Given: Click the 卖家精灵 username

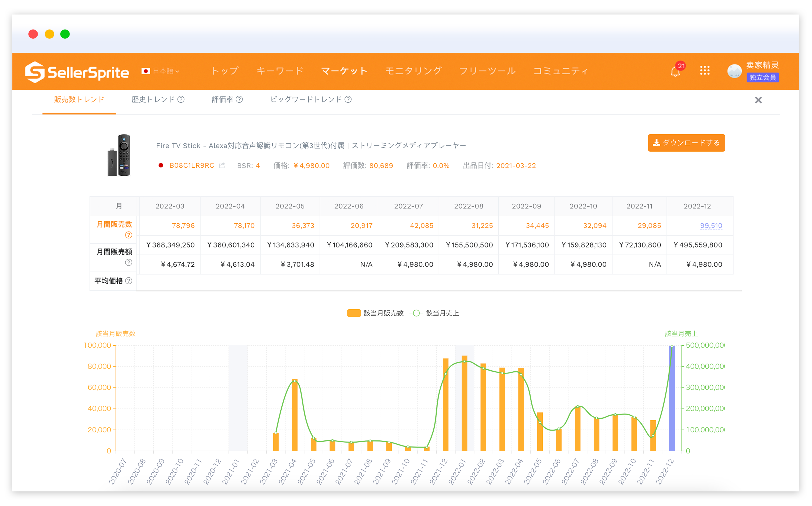Looking at the screenshot, I should point(763,65).
